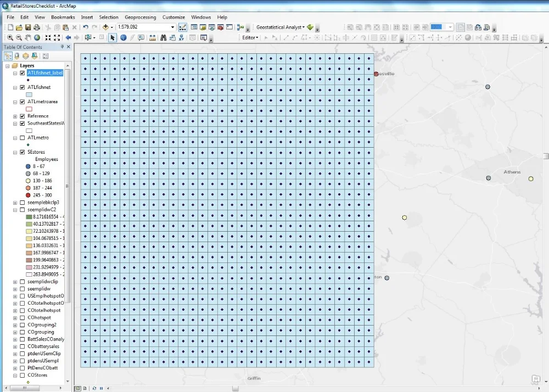Open the Editor Toolbar icon

point(182,27)
